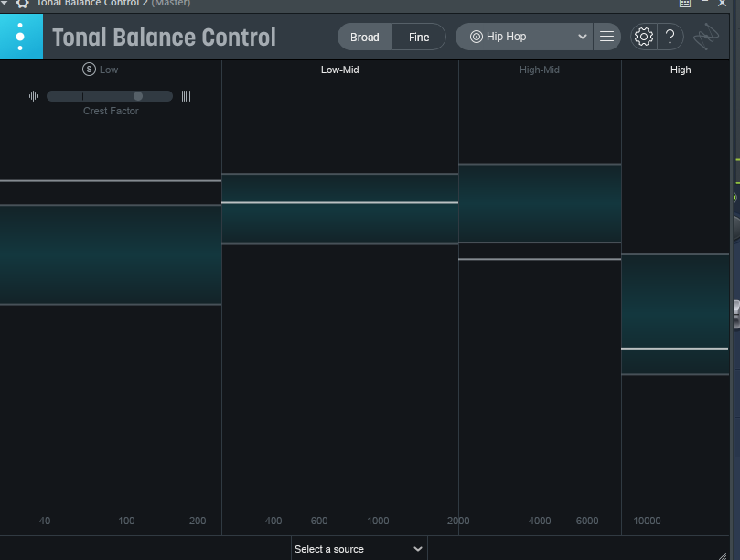
Task: Click the target icon beside Hip Hop
Action: [476, 37]
